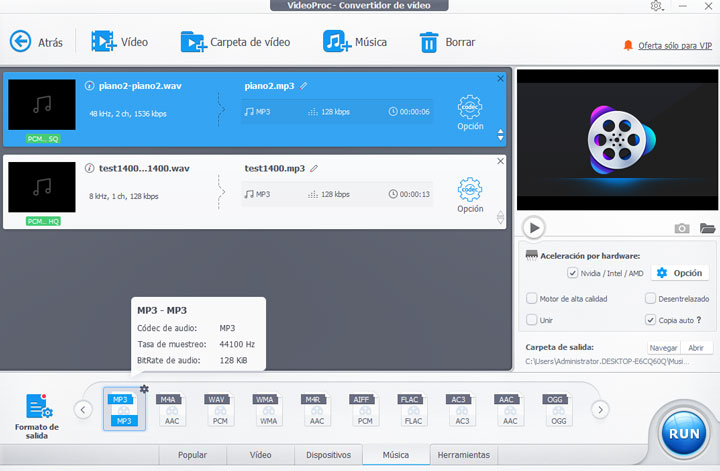Reorder the test1400.mp3 item with its arrows
Viewport: 720px width, 471px height.
501,217
